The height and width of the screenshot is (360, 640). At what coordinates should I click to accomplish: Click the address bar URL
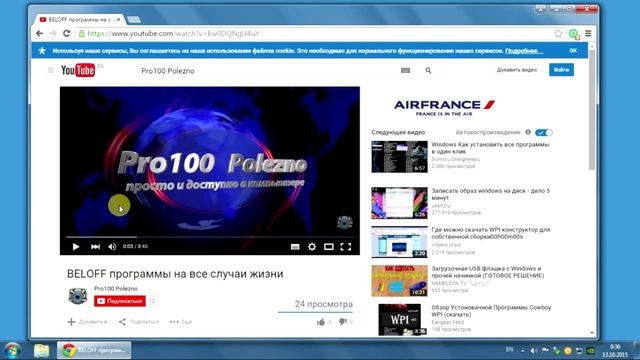173,33
